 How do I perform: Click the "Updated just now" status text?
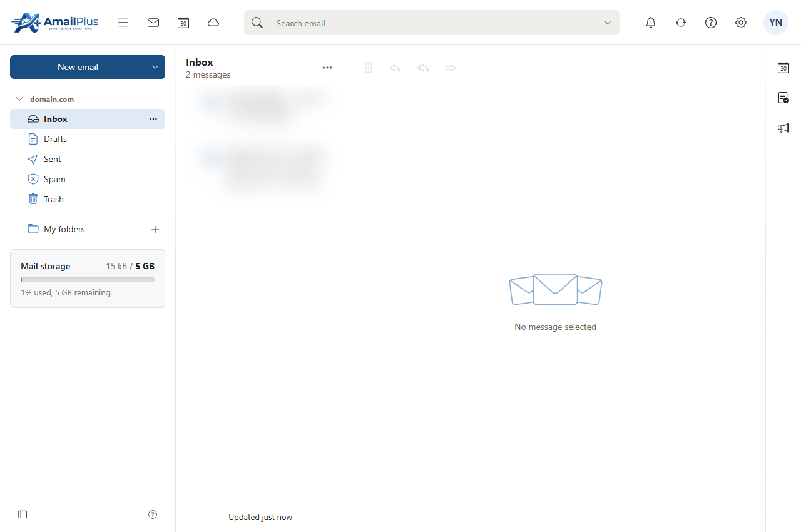point(260,517)
